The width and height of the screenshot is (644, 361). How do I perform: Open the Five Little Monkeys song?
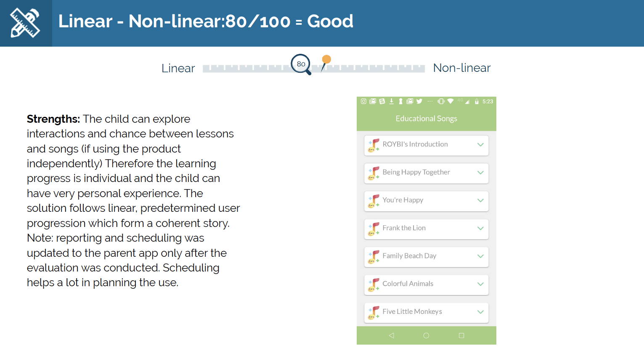tap(426, 313)
